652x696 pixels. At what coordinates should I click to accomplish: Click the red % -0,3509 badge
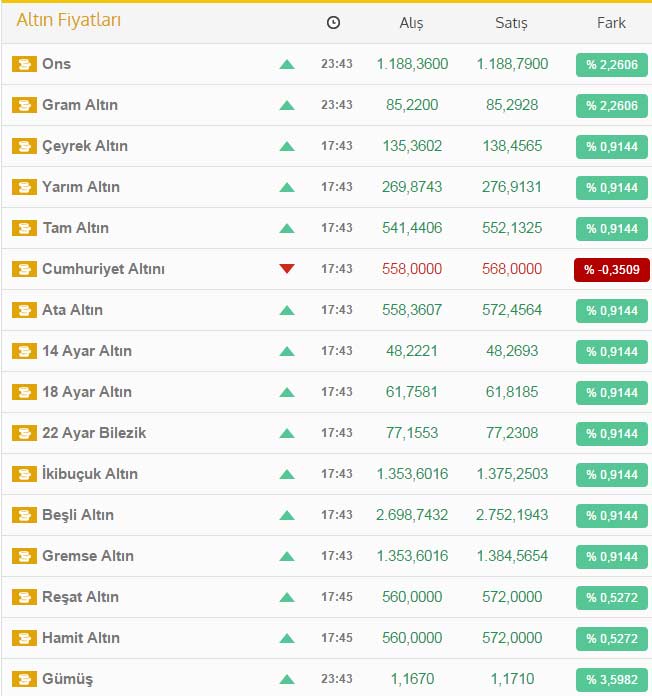(612, 269)
